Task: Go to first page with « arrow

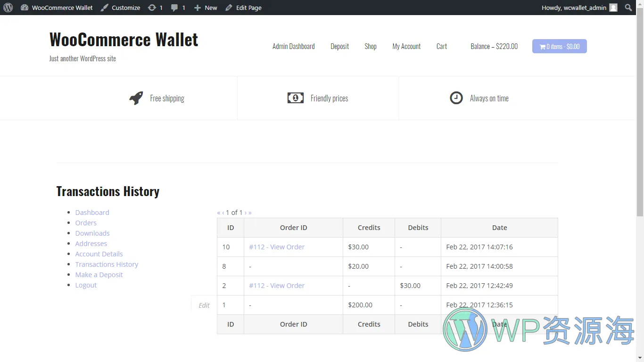Action: click(219, 213)
